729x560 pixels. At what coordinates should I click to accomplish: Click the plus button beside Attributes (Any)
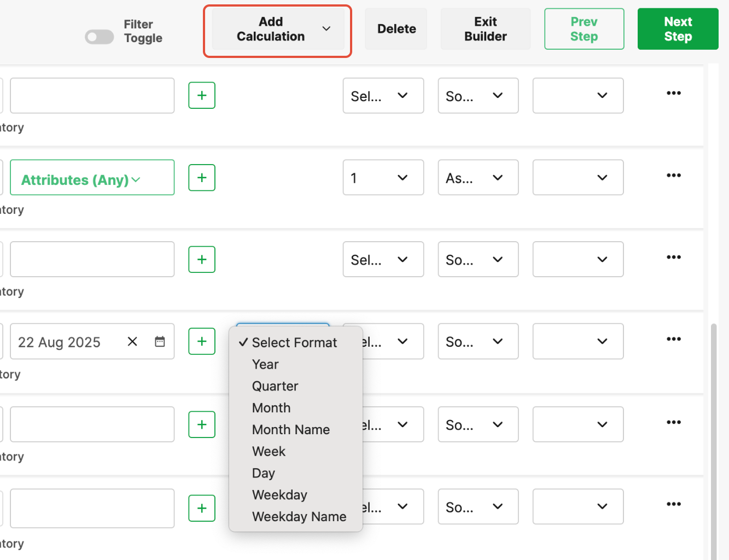pos(202,178)
